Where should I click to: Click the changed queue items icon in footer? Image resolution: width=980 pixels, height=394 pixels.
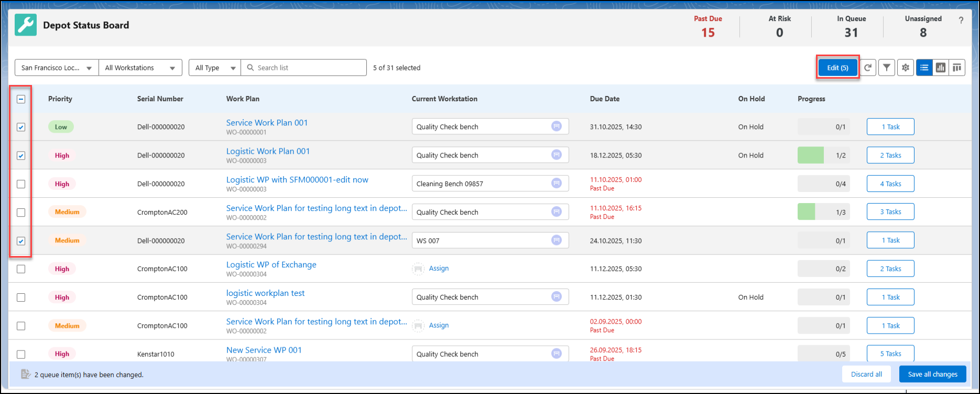tap(25, 374)
